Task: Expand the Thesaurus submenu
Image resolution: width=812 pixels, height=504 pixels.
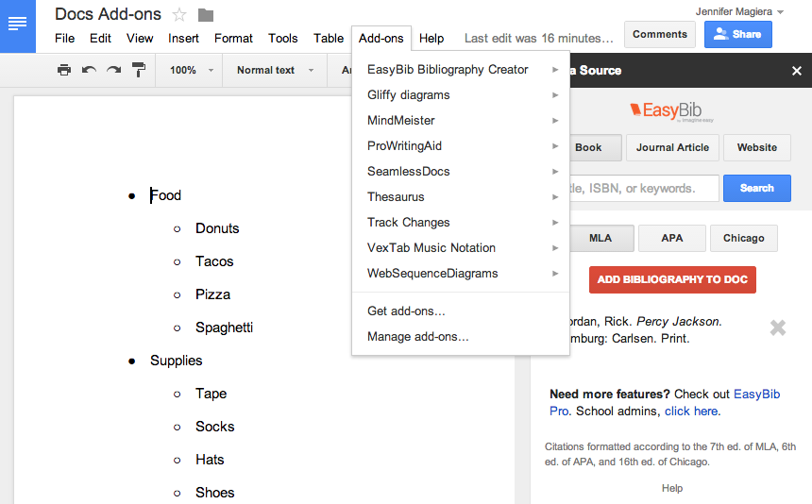Action: [x=461, y=197]
